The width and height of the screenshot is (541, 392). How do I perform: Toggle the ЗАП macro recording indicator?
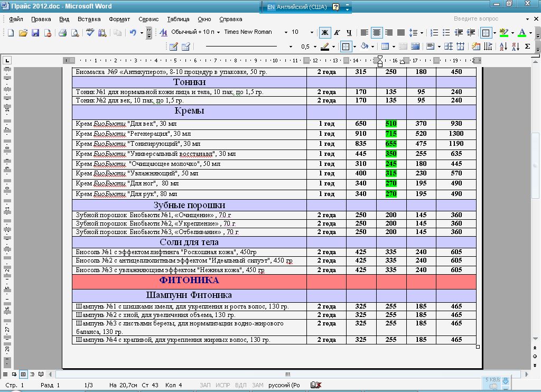[x=205, y=385]
